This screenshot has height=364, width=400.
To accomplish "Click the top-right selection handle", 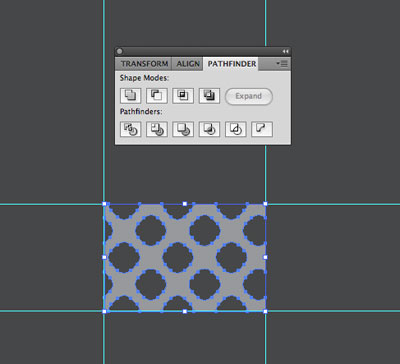I will pyautogui.click(x=265, y=204).
